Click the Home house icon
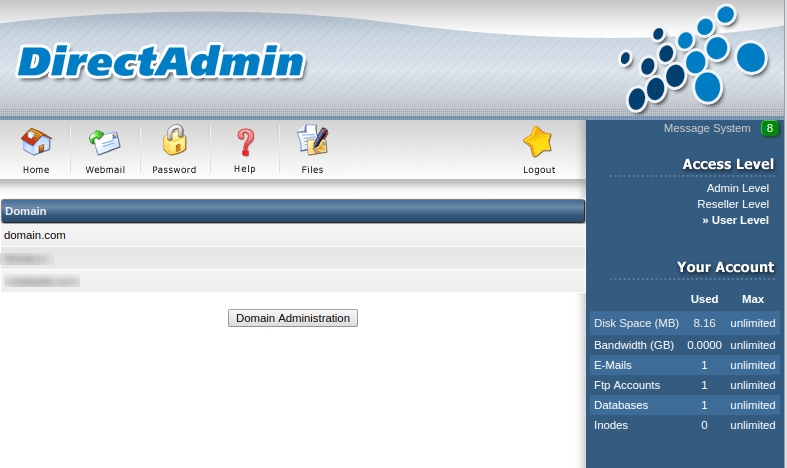This screenshot has width=787, height=468. [36, 143]
